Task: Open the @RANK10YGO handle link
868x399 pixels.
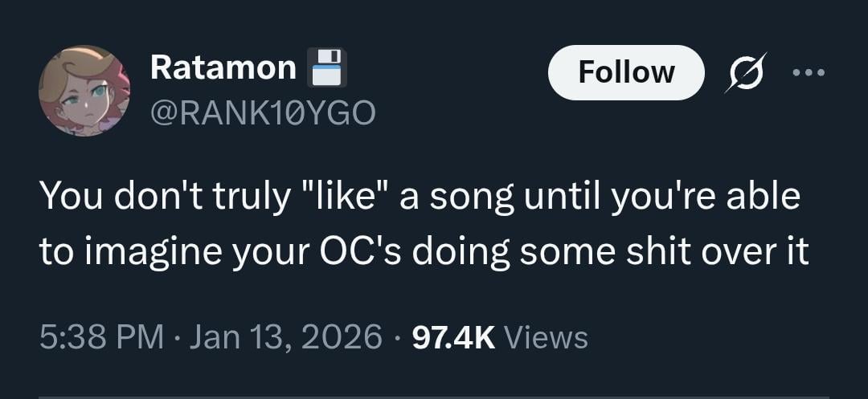Action: (x=263, y=115)
